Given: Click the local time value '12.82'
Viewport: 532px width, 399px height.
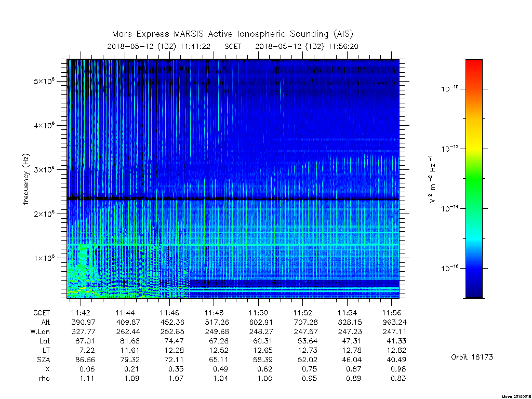Looking at the screenshot, I should pyautogui.click(x=396, y=350).
